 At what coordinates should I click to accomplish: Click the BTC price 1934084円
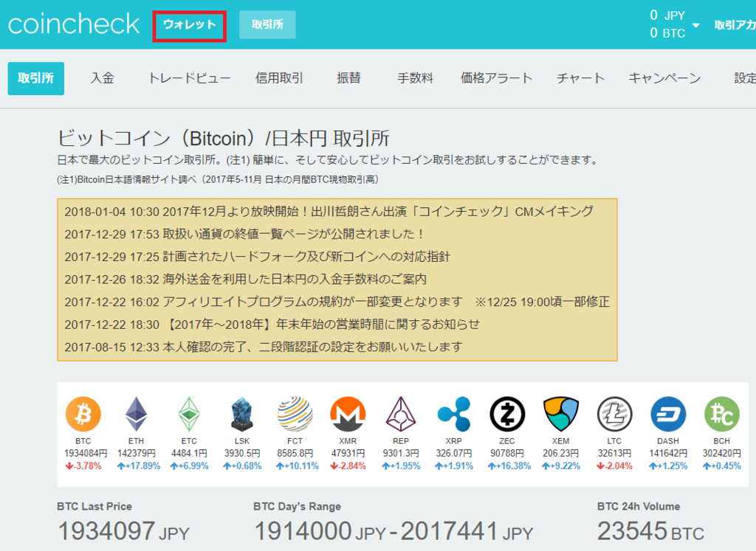tap(86, 453)
